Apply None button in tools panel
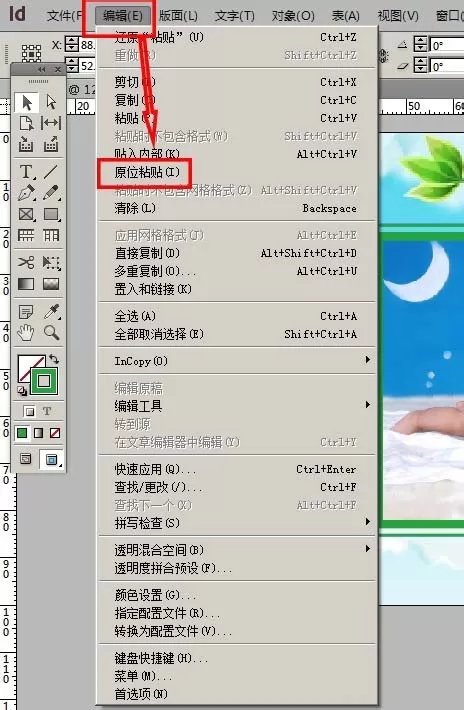Screen dimensions: 464x710 [x=55, y=433]
